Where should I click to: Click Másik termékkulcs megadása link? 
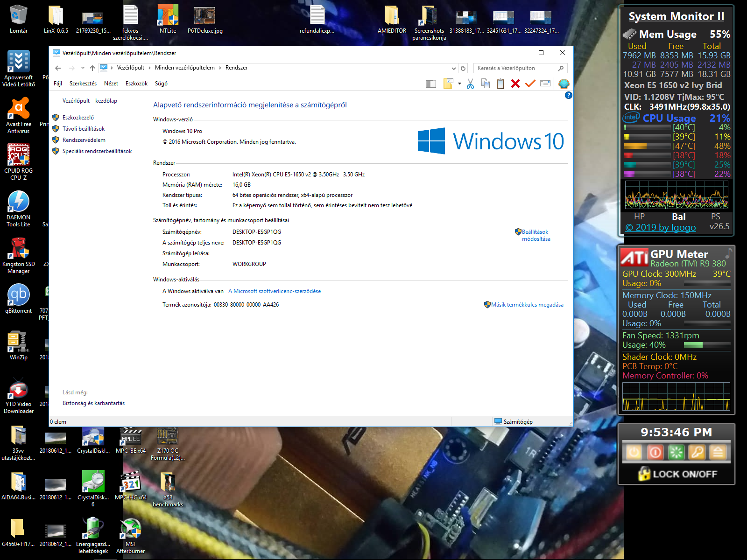click(527, 305)
